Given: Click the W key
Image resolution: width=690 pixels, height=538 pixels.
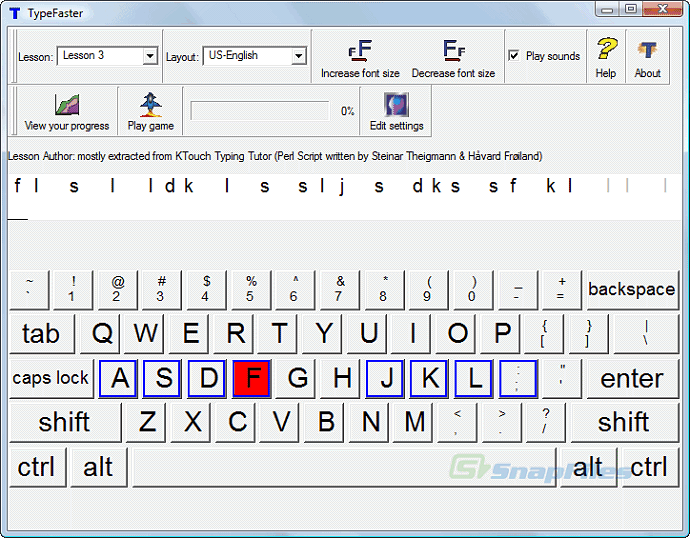Looking at the screenshot, I should point(145,333).
